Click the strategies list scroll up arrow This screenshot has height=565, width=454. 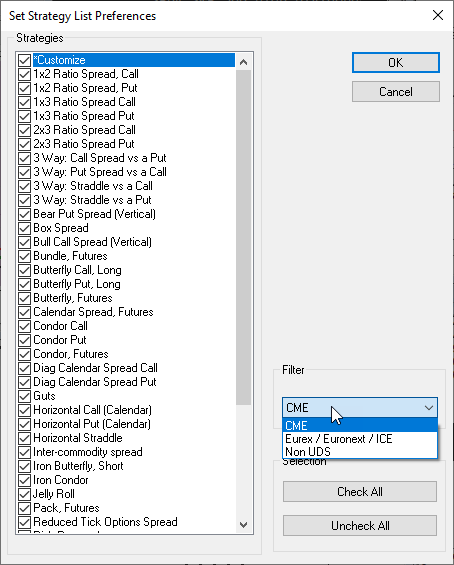244,62
